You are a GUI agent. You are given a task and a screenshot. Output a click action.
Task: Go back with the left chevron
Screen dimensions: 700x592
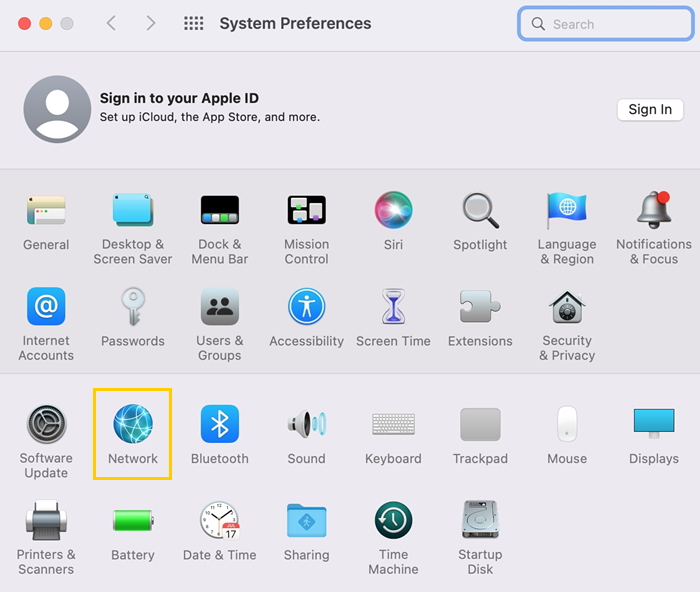111,23
